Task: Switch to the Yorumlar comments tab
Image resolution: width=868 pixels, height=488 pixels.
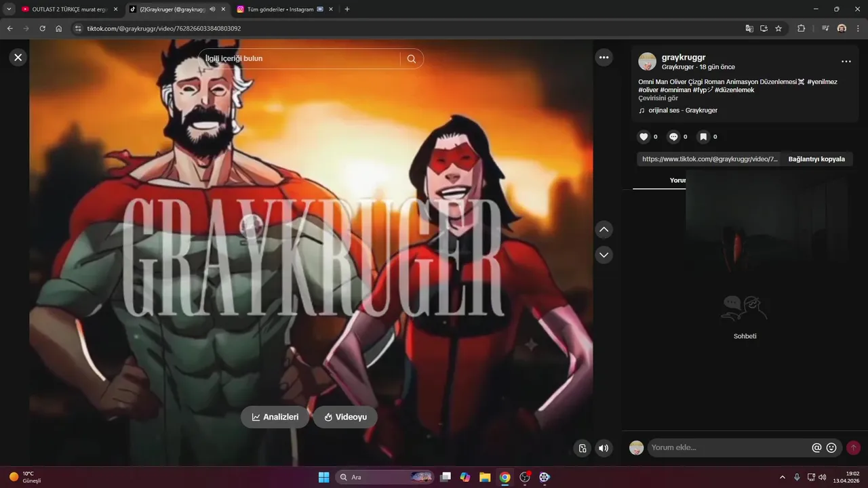Action: [x=678, y=180]
